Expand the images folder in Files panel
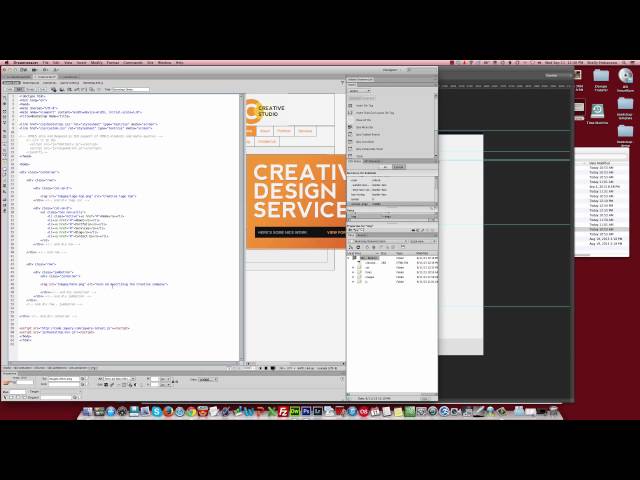This screenshot has width=640, height=480. (353, 277)
